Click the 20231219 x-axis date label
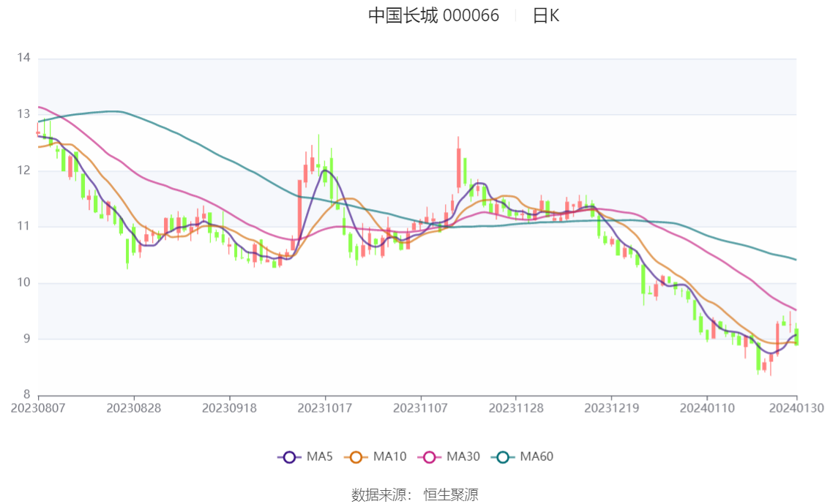The height and width of the screenshot is (504, 830). click(611, 408)
